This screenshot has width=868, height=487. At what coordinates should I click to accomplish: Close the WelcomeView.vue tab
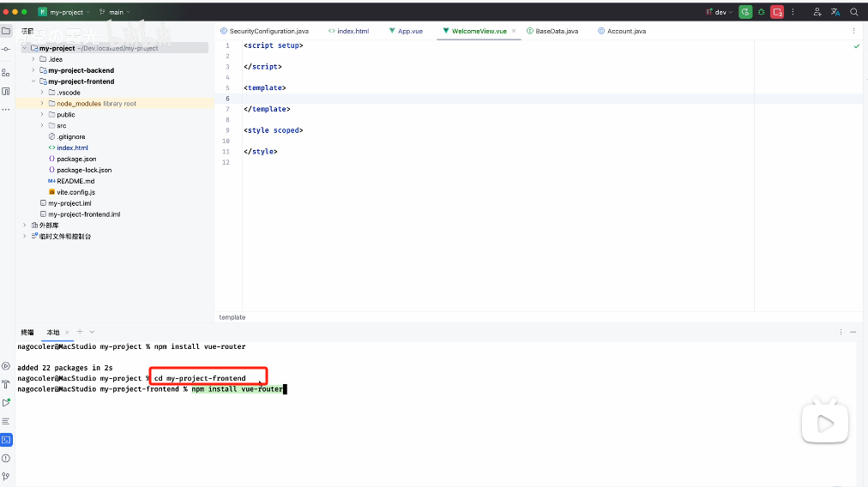point(514,31)
